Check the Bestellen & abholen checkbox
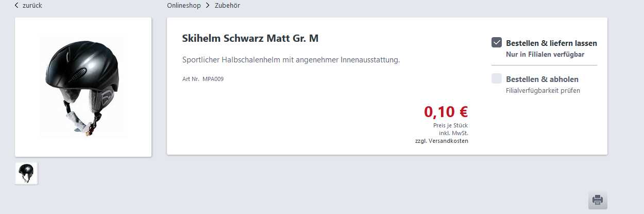The height and width of the screenshot is (214, 644). (497, 78)
